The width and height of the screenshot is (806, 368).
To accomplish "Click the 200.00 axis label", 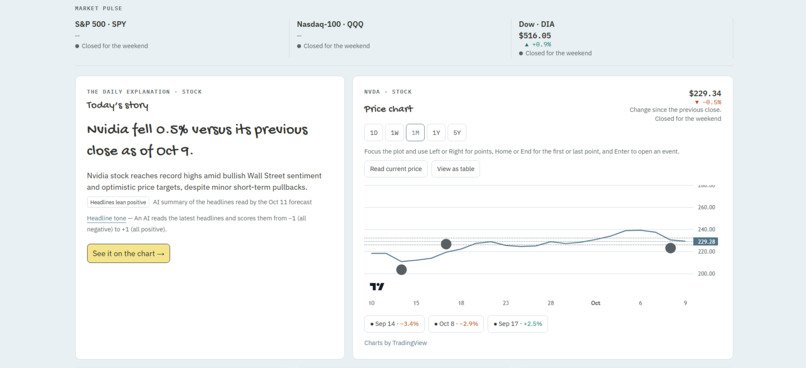I will [706, 273].
